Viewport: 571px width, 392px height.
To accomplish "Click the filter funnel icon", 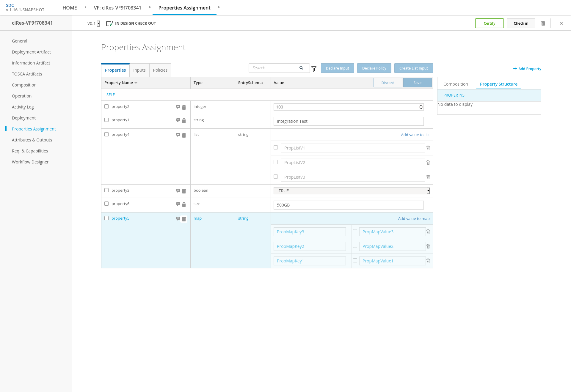I will [314, 69].
